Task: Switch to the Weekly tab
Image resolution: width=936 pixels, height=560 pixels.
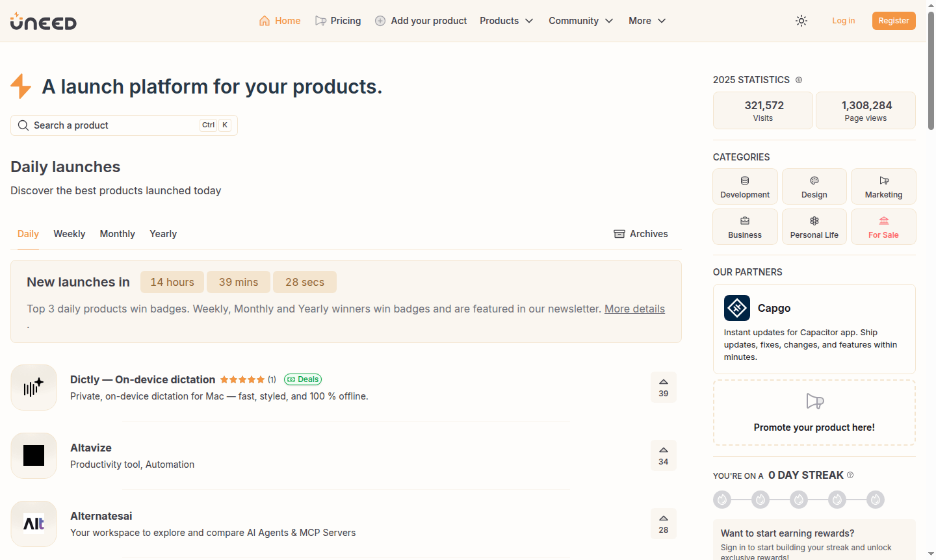Action: pyautogui.click(x=69, y=233)
